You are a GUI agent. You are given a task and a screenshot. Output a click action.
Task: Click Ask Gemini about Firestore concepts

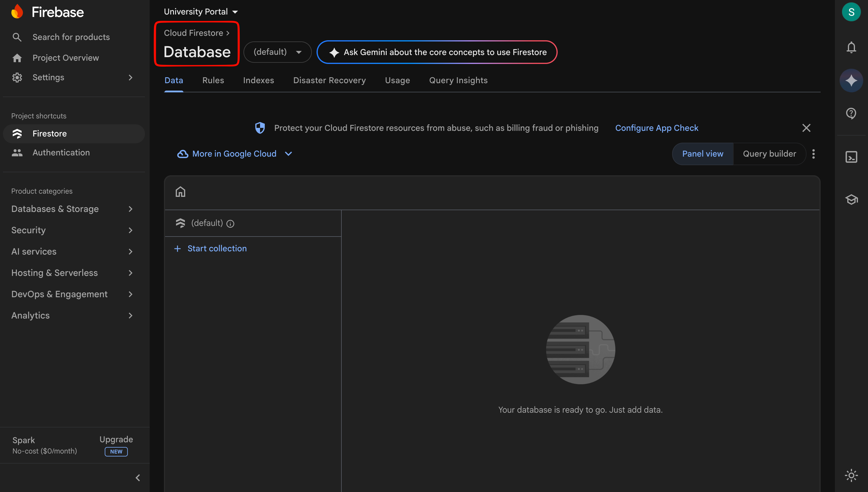[x=437, y=52]
